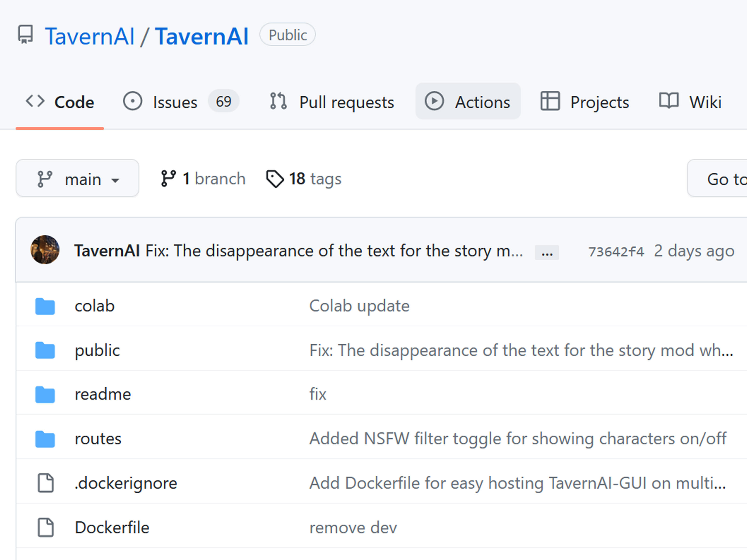Viewport: 747px width, 560px height.
Task: Click the .dockerignore file icon
Action: point(45,483)
